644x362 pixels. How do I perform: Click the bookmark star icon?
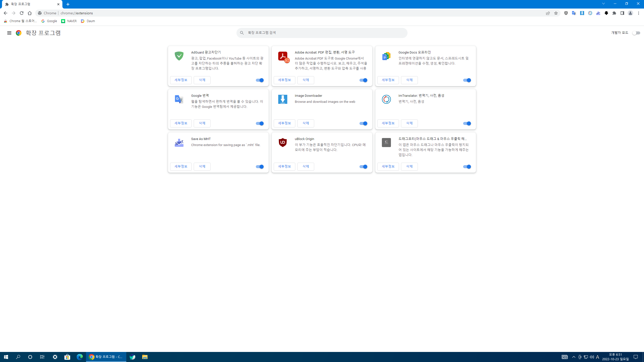coord(556,13)
